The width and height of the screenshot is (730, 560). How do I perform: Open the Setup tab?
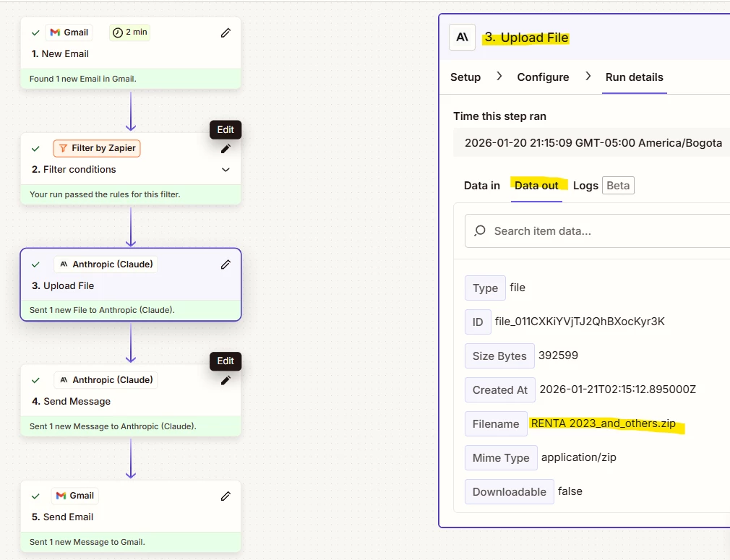(x=465, y=77)
